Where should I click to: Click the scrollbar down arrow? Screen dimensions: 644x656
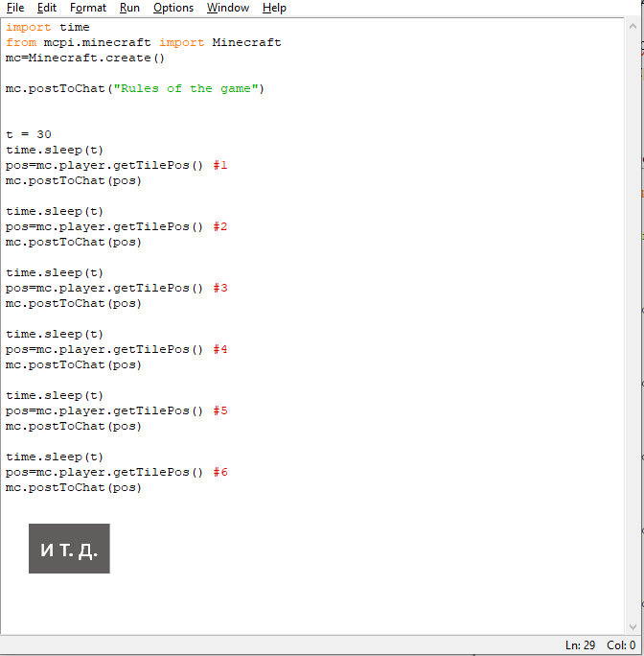(x=632, y=626)
